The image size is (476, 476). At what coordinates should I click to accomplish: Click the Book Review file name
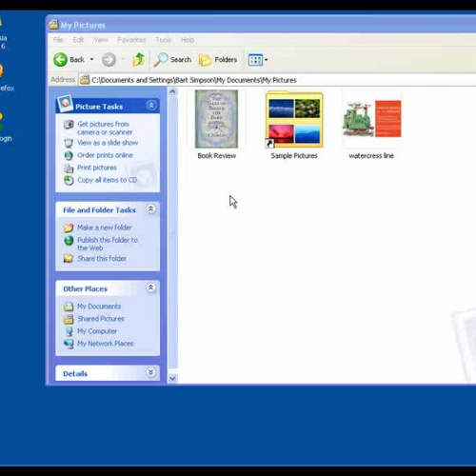(x=216, y=156)
